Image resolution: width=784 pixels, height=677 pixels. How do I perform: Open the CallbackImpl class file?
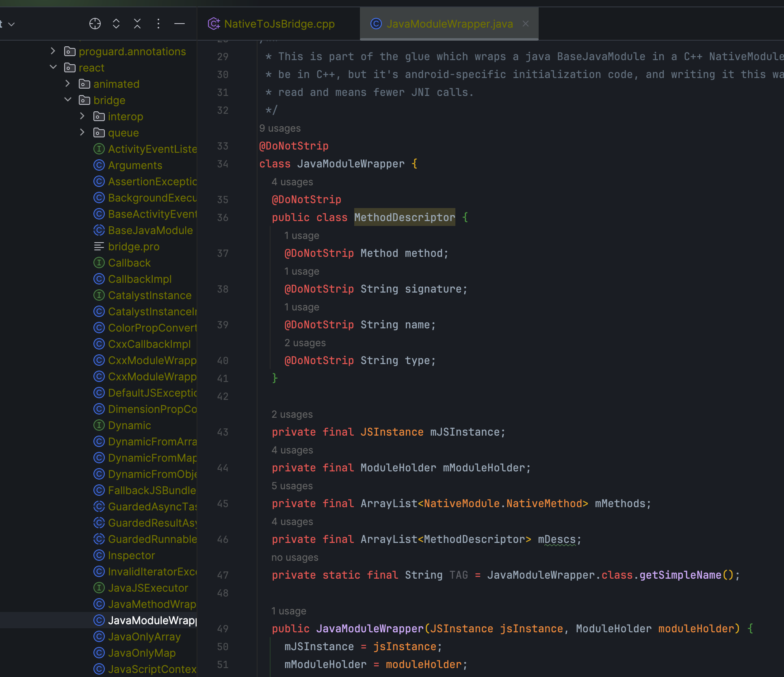pos(140,279)
